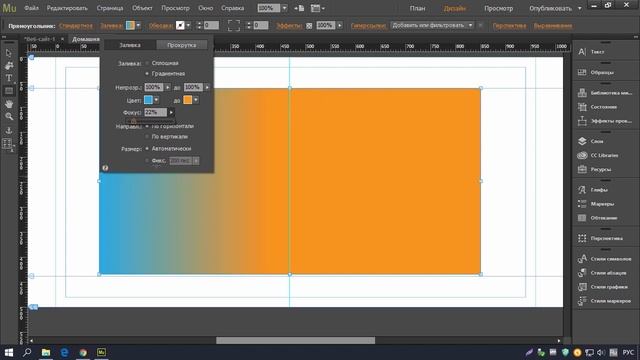640x360 pixels.
Task: Select the Crop tool in left toolbar
Action: point(9,66)
